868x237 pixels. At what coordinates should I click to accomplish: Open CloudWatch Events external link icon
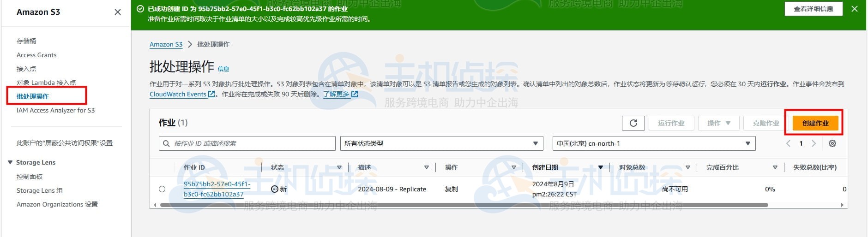tap(211, 94)
